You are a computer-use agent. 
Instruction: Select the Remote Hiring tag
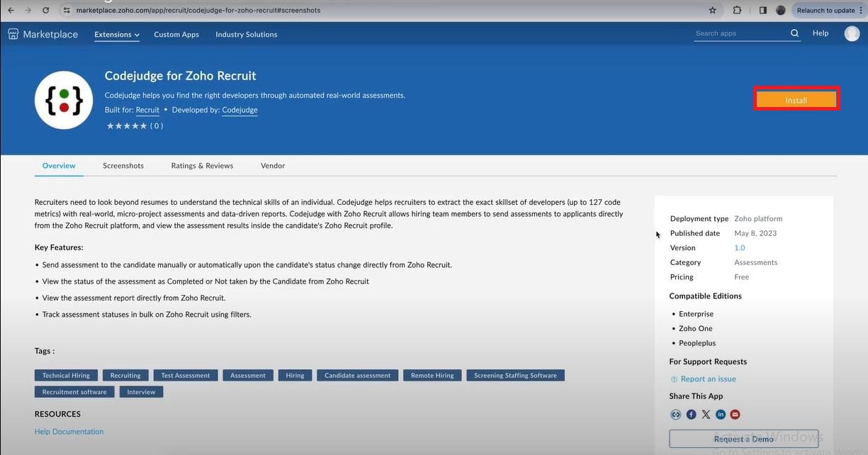(x=432, y=376)
